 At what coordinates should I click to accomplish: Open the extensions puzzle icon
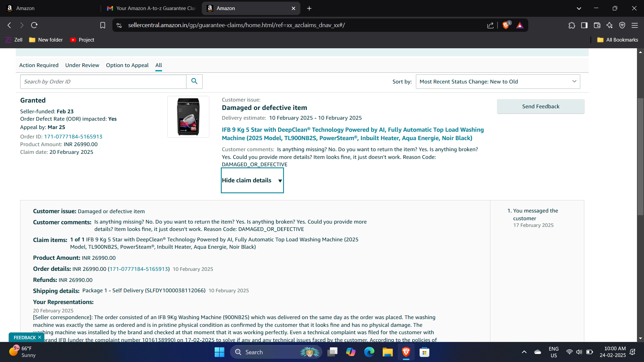[572, 25]
